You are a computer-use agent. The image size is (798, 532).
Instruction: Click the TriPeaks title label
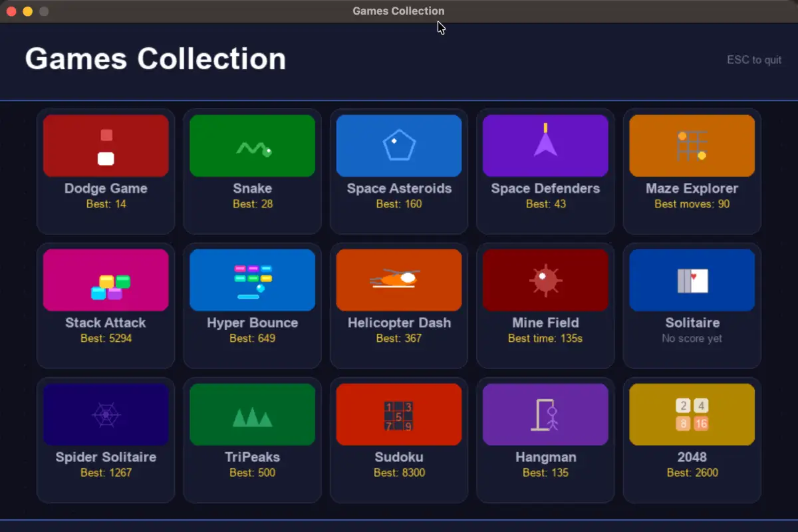click(x=253, y=457)
